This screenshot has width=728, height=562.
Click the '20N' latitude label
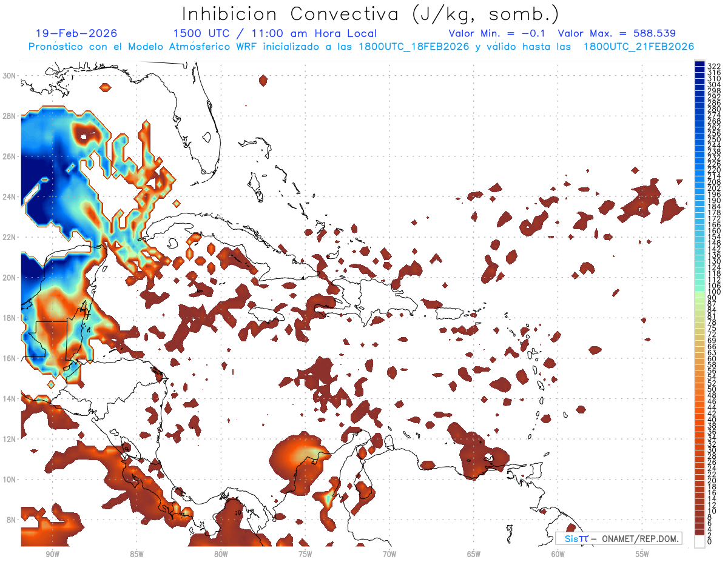pos(8,278)
